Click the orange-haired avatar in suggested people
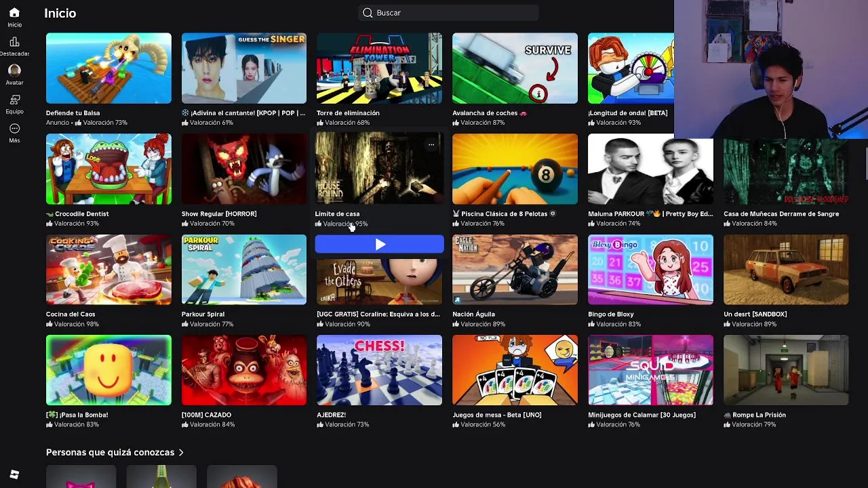Screen dimensions: 868x488 [x=242, y=477]
